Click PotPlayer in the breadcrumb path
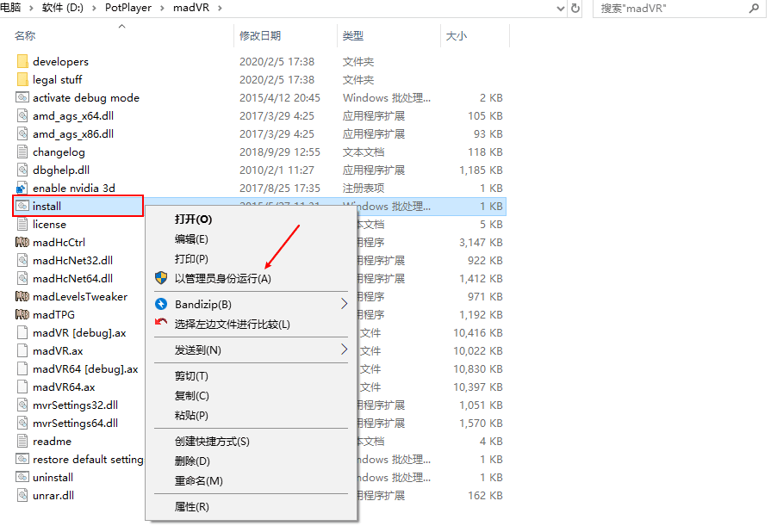This screenshot has height=532, width=777. 127,8
